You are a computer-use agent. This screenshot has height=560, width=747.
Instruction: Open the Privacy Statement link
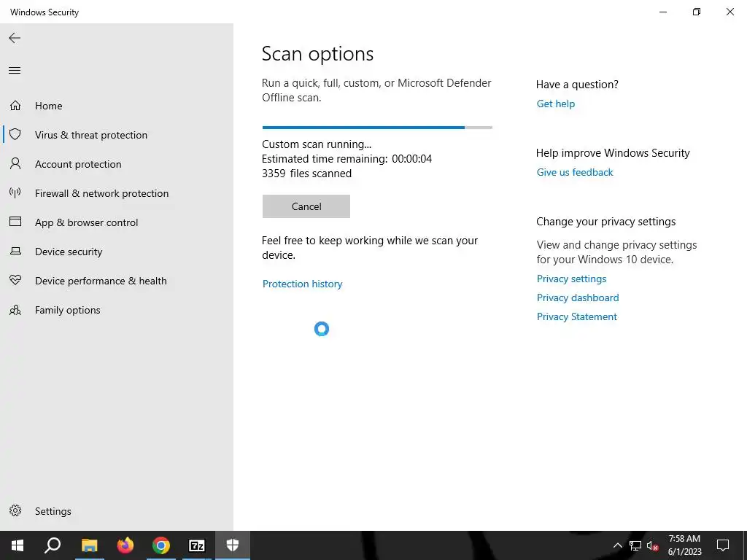(x=576, y=316)
